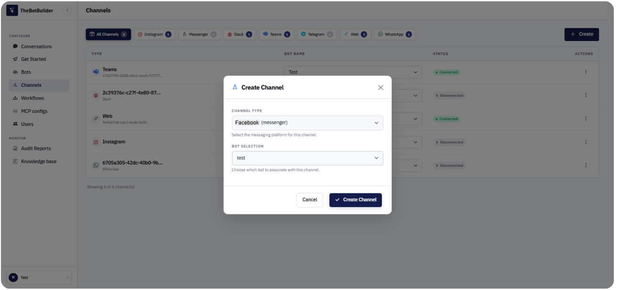
Task: Click Type column header
Action: pos(97,54)
